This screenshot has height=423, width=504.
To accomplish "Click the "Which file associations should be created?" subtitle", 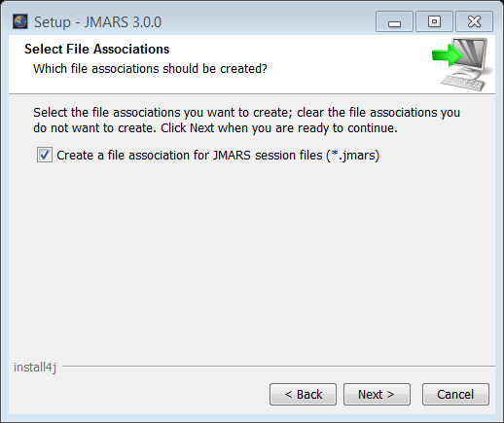I will tap(150, 69).
